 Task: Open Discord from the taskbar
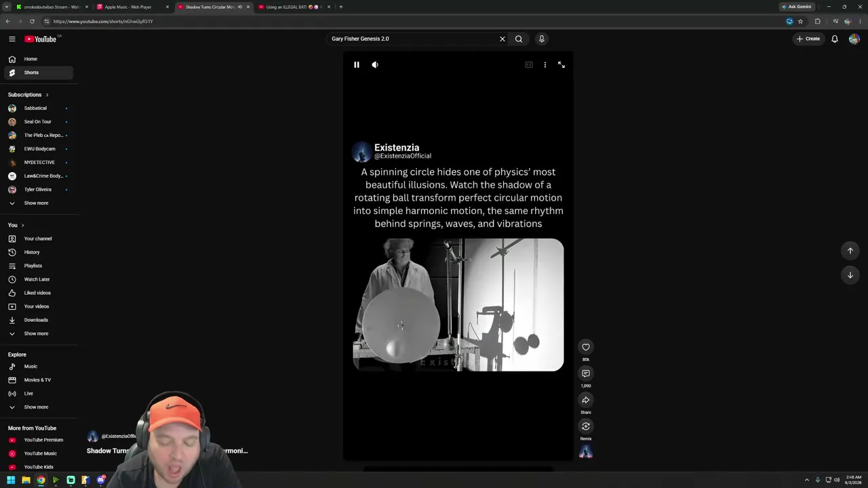[101, 481]
